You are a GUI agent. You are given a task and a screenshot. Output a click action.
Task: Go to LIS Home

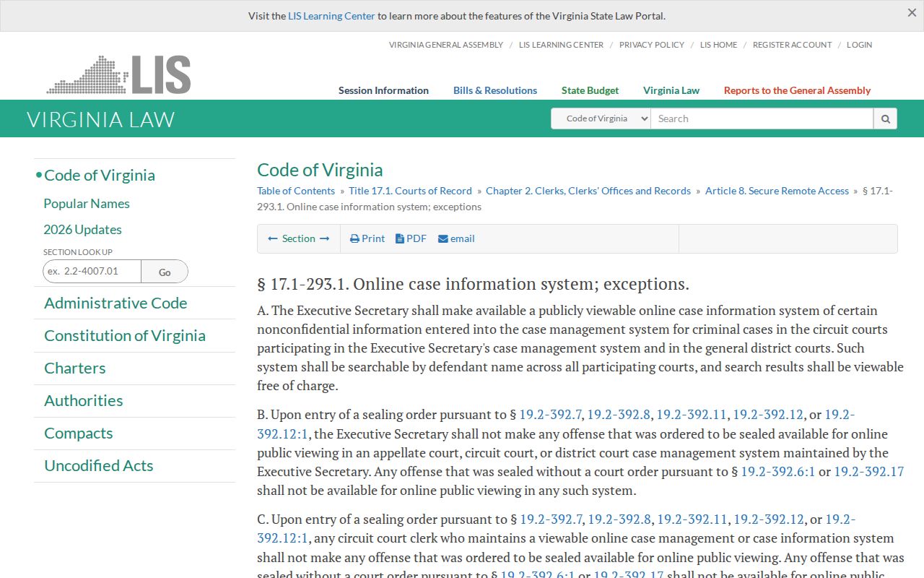(718, 45)
